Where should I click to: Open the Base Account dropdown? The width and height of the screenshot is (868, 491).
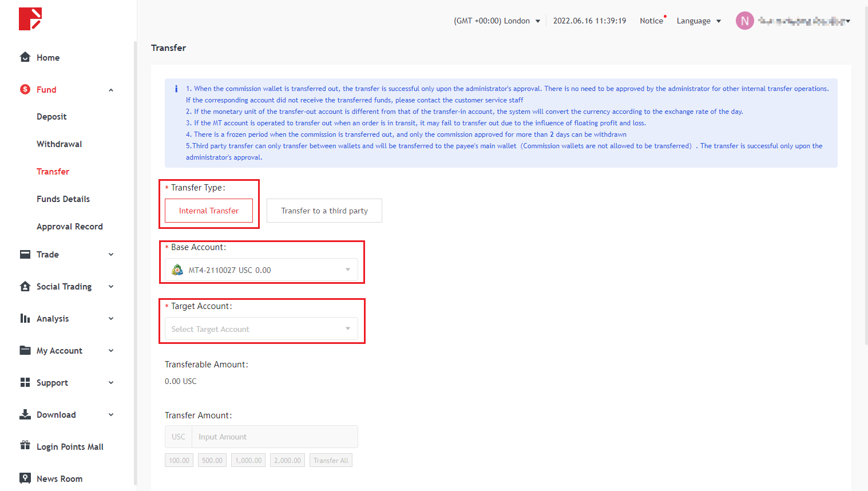coord(261,270)
